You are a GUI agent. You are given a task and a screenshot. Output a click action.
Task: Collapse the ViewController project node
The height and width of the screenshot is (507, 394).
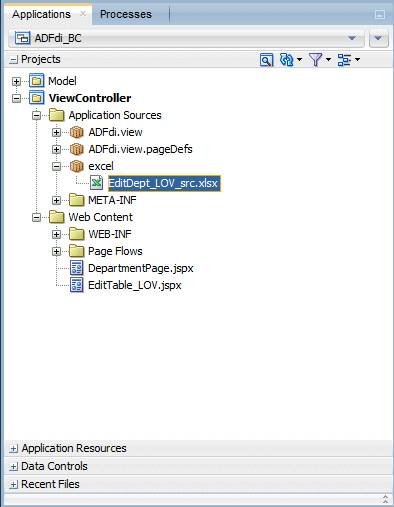[16, 98]
